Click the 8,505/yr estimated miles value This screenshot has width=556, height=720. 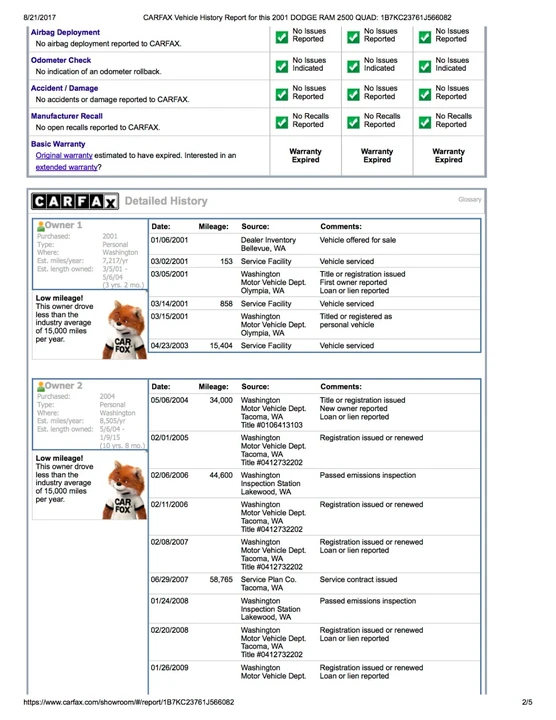[112, 421]
